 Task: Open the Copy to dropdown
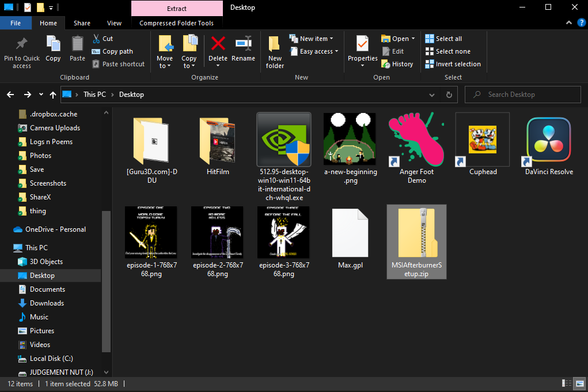point(189,66)
